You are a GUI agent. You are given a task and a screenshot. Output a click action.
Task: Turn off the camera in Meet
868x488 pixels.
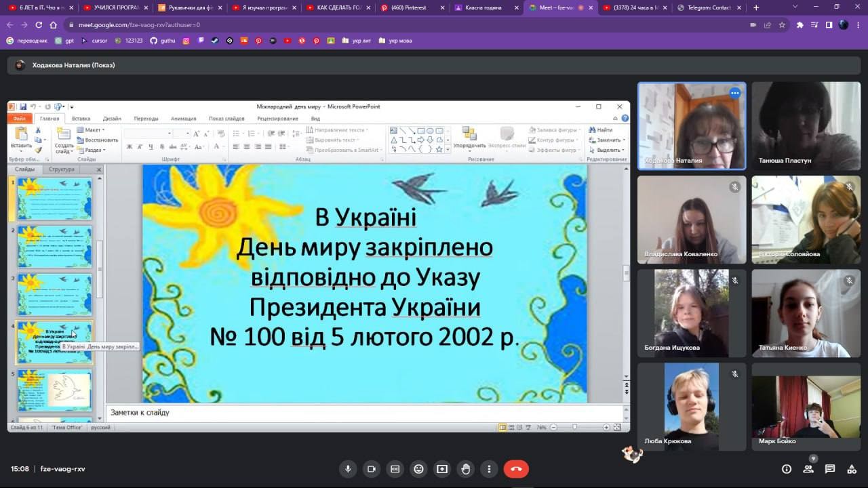click(371, 469)
